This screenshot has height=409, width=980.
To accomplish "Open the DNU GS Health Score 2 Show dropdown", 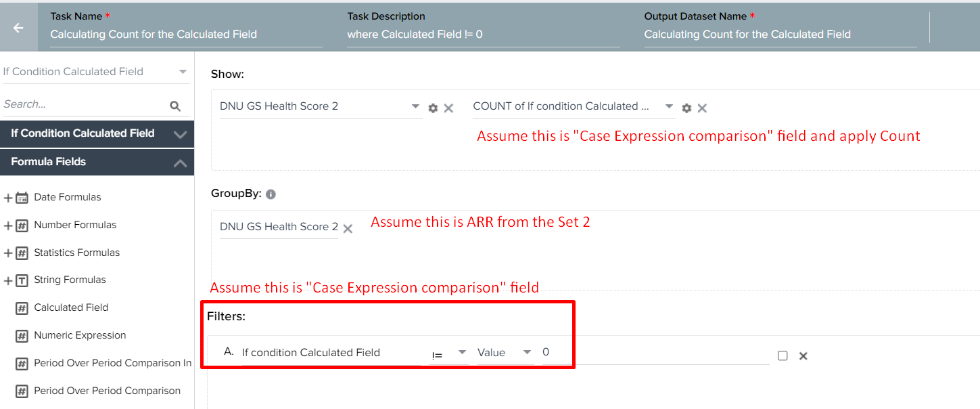I will 321,106.
